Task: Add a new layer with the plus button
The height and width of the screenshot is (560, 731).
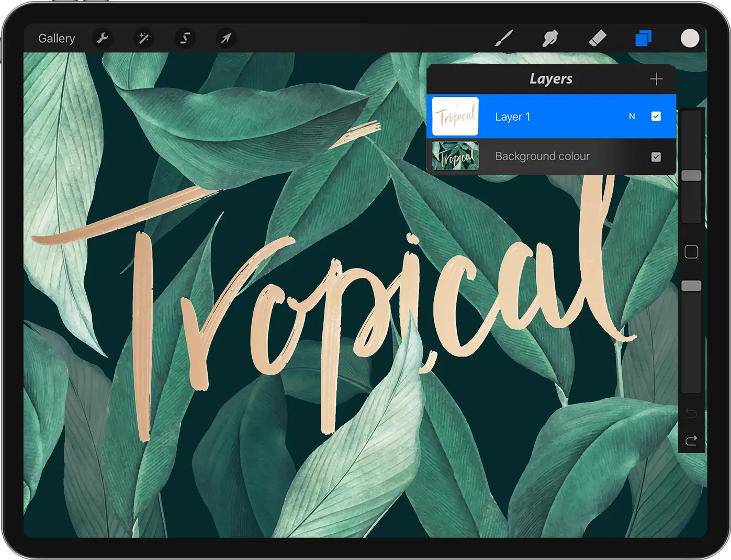Action: pos(656,79)
